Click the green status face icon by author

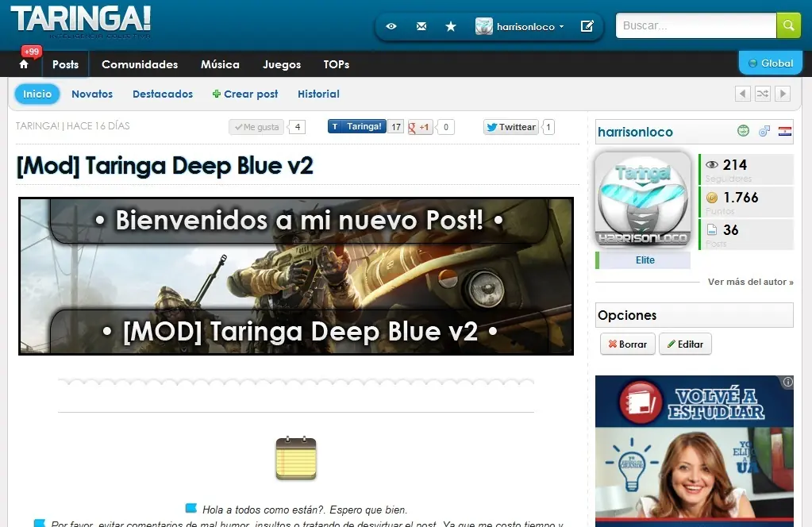click(743, 131)
